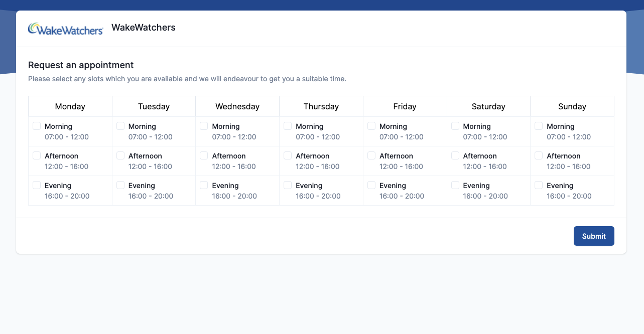The image size is (644, 334).
Task: Enable the Tuesday Morning checkbox
Action: pyautogui.click(x=120, y=126)
